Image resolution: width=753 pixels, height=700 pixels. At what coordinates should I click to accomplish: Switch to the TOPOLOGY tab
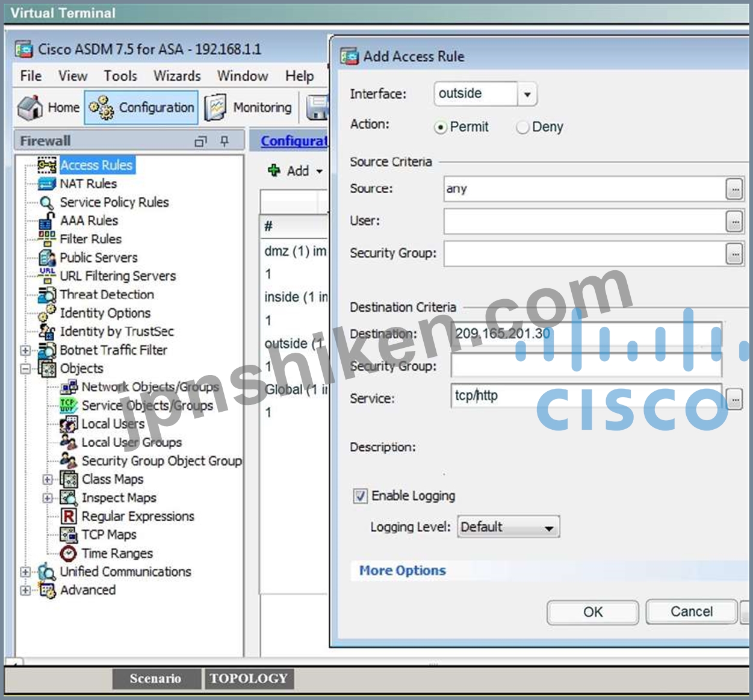coord(249,678)
